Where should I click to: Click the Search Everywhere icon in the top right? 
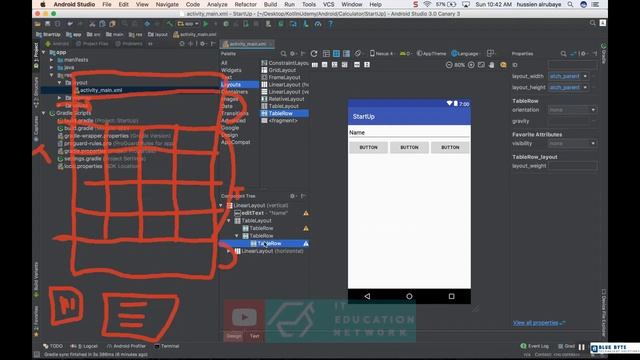click(x=593, y=23)
